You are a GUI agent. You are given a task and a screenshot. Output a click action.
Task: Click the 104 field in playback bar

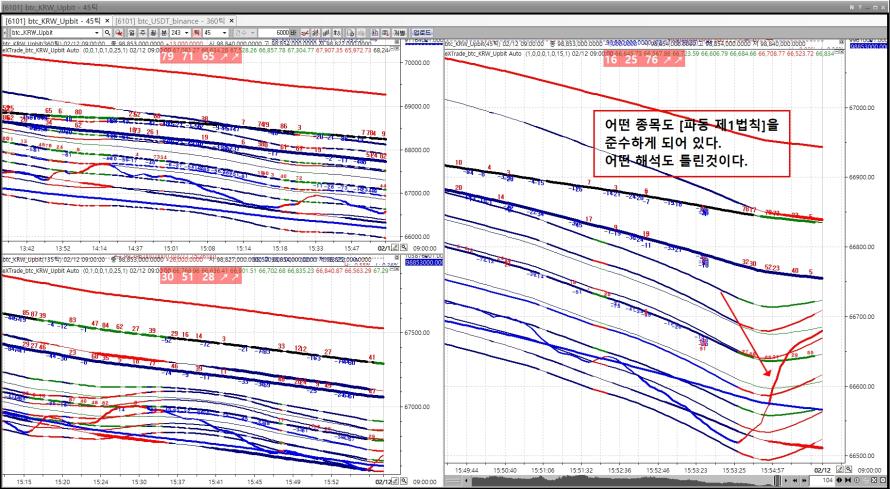pos(821,480)
